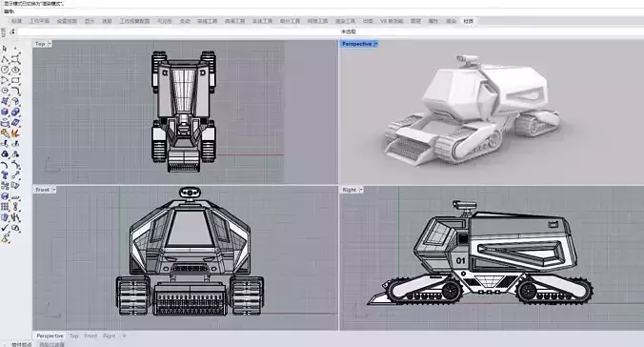Select the single Point tool
This screenshot has height=347, width=644.
tap(15, 49)
